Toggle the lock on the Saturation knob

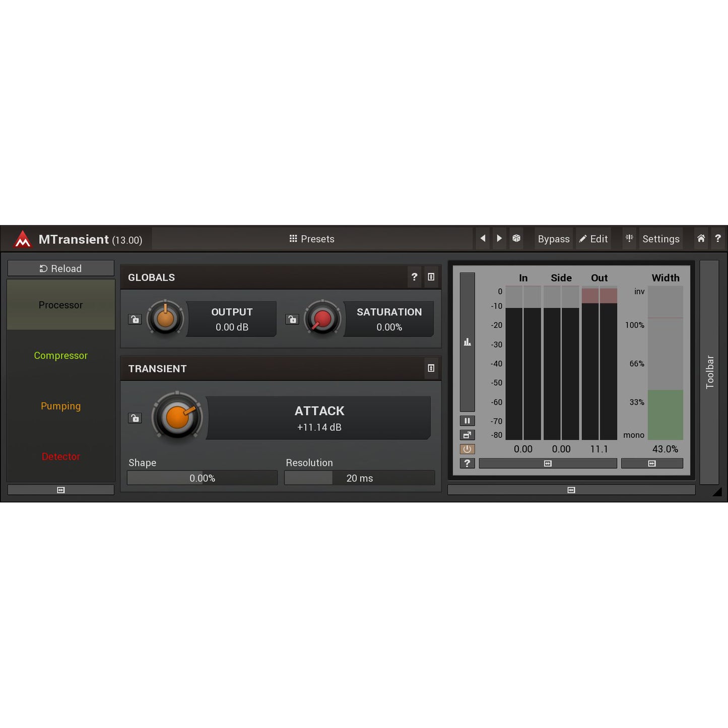click(x=292, y=319)
